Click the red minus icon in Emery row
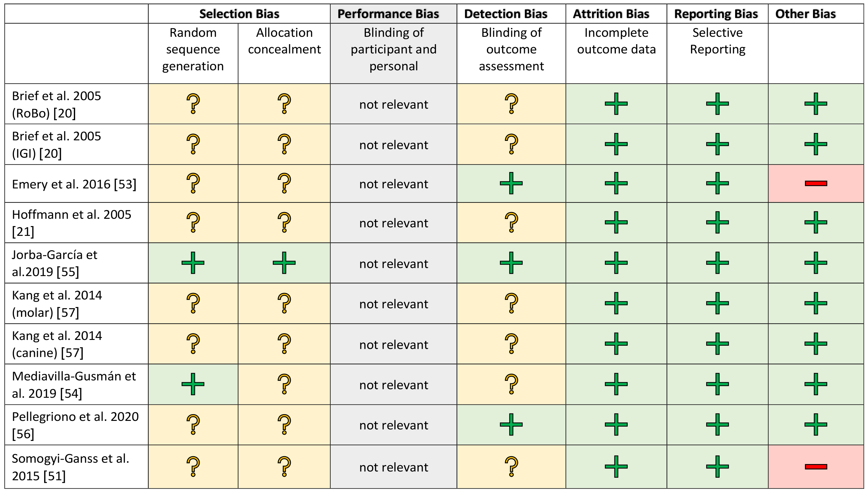868x493 pixels. click(816, 184)
